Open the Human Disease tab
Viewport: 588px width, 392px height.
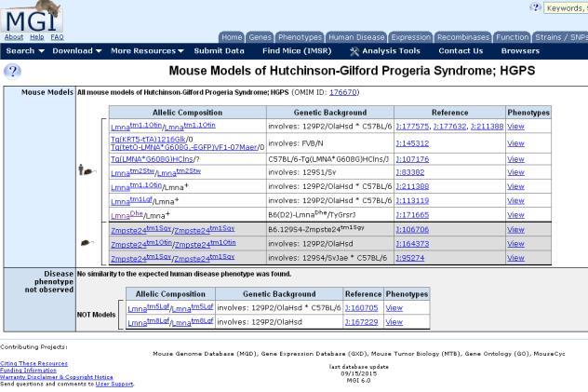[356, 37]
